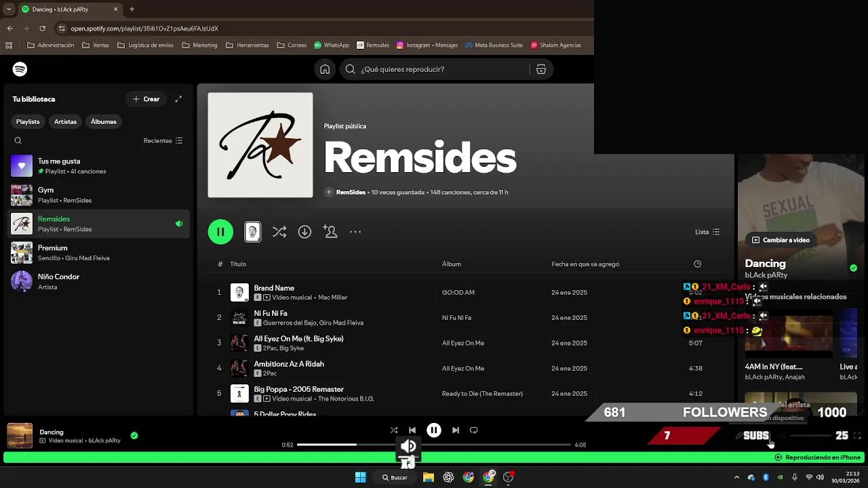Show hidden system tray icons
This screenshot has height=488, width=868.
click(x=736, y=477)
